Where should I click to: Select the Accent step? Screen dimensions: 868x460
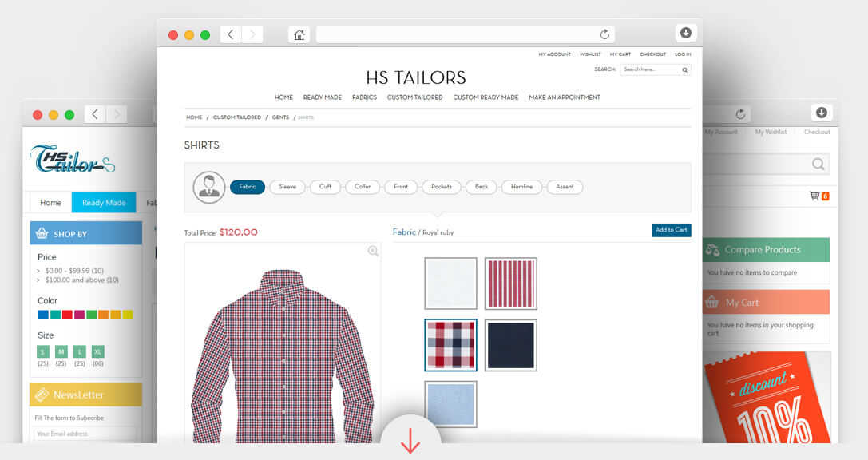tap(565, 187)
